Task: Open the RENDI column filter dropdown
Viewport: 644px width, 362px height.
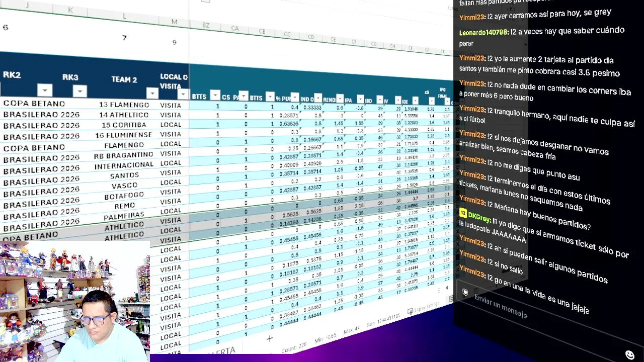Action: point(340,99)
